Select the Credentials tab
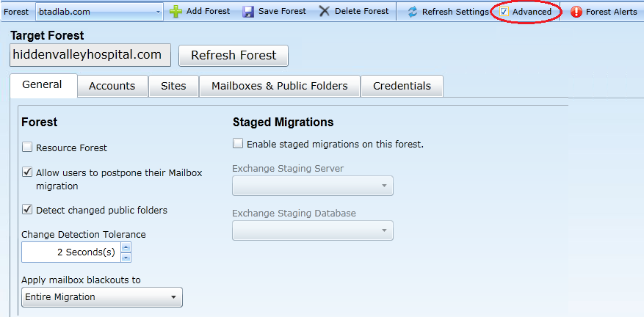Viewport: 644px width, 317px height. coord(402,86)
